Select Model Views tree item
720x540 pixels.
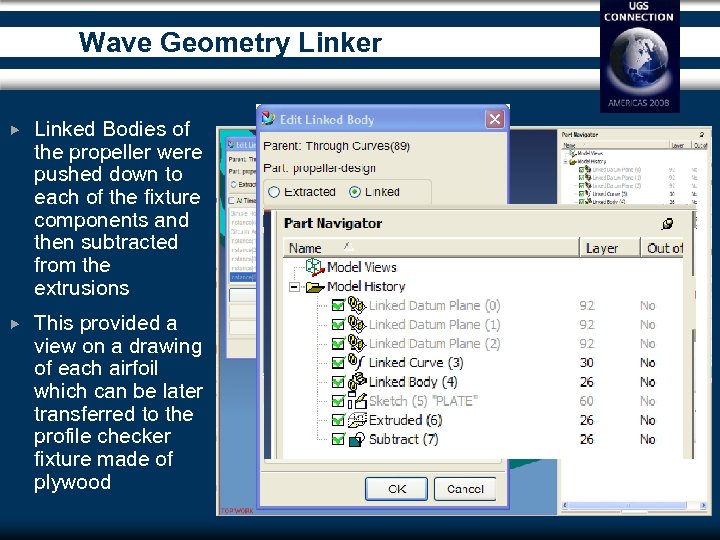click(x=362, y=267)
